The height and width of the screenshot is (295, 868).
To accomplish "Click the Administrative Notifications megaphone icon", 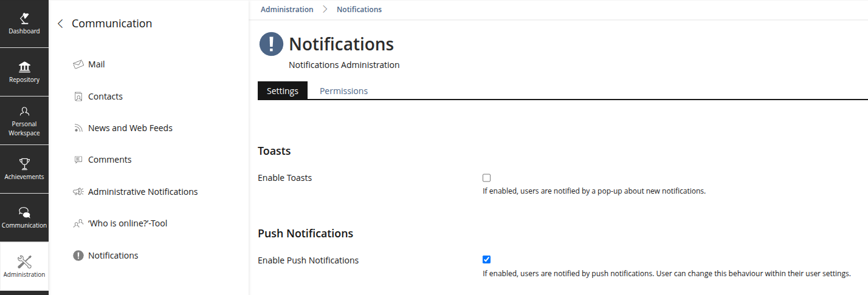I will 78,192.
